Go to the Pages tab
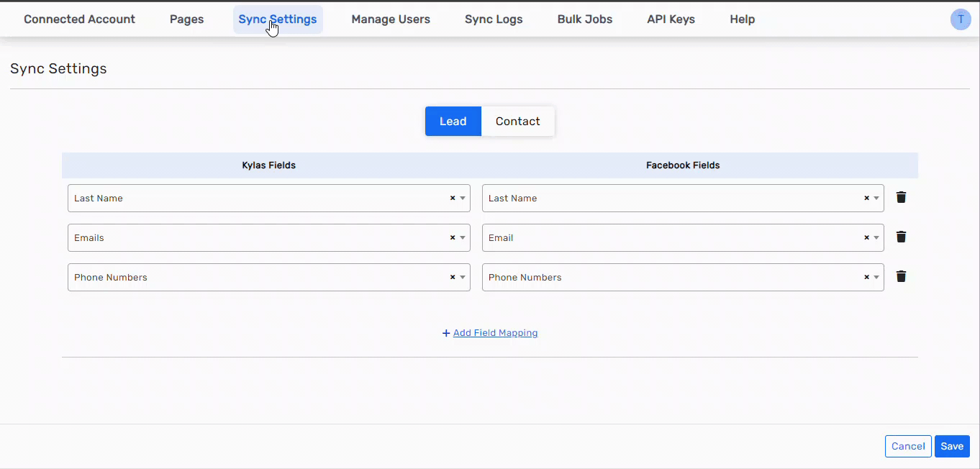The image size is (980, 469). click(x=187, y=19)
